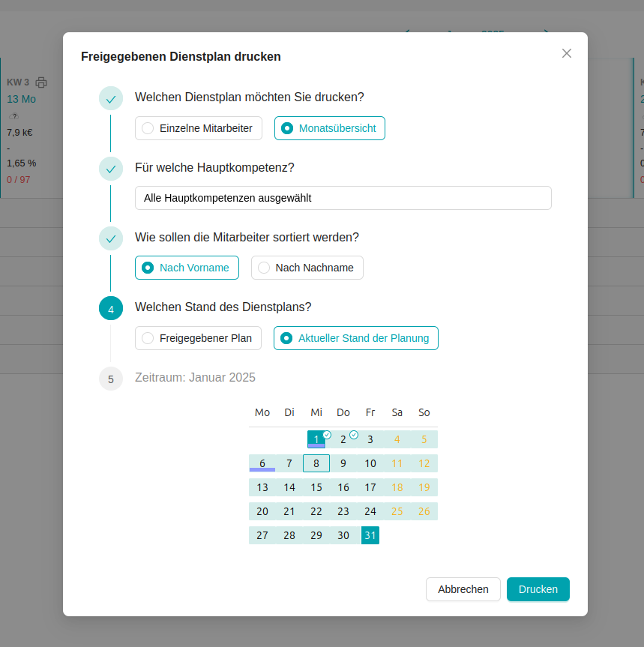Select the Monatsübersicht radio option

pyautogui.click(x=330, y=128)
